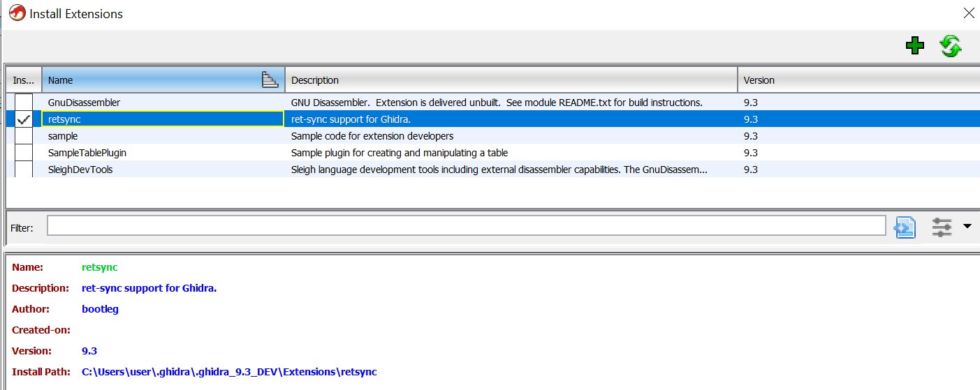
Task: Click the Created-on label in details
Action: point(41,330)
